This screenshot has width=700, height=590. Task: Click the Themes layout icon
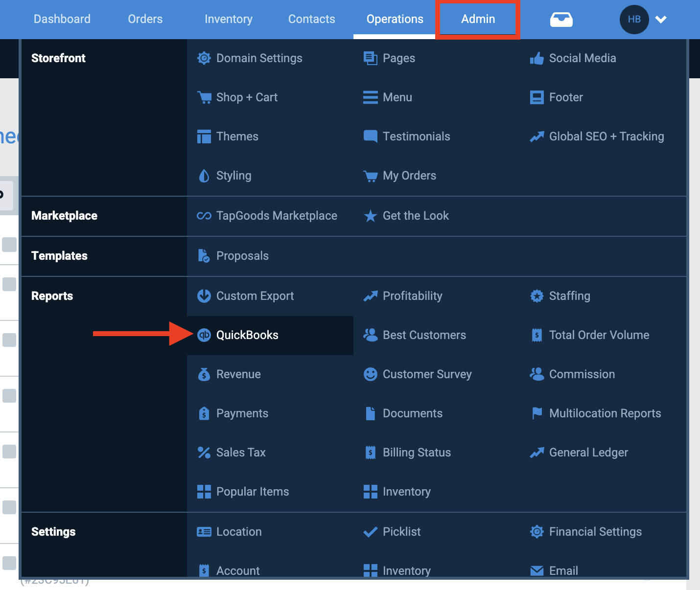[x=204, y=136]
